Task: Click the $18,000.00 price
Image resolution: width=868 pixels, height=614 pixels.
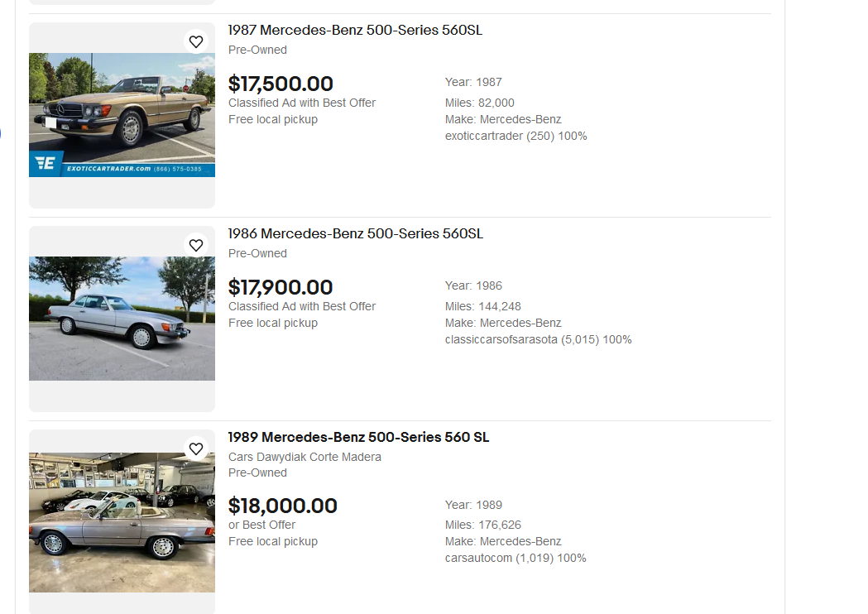Action: click(282, 506)
